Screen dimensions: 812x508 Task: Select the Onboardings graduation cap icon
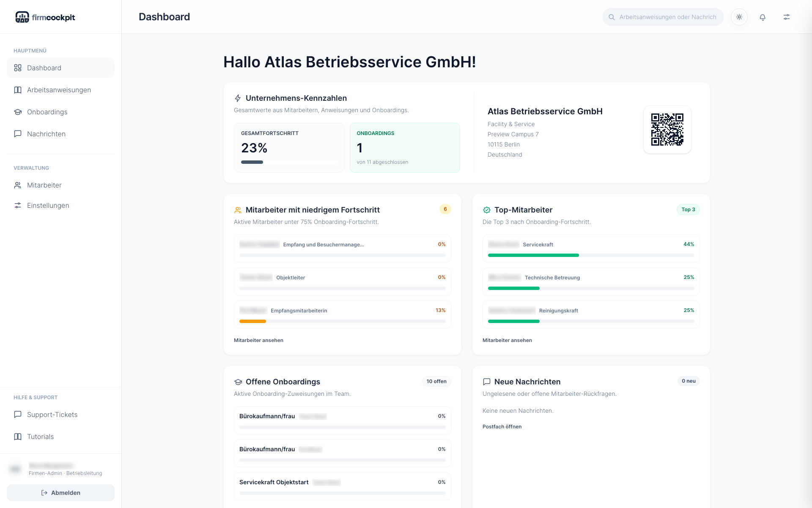tap(17, 112)
